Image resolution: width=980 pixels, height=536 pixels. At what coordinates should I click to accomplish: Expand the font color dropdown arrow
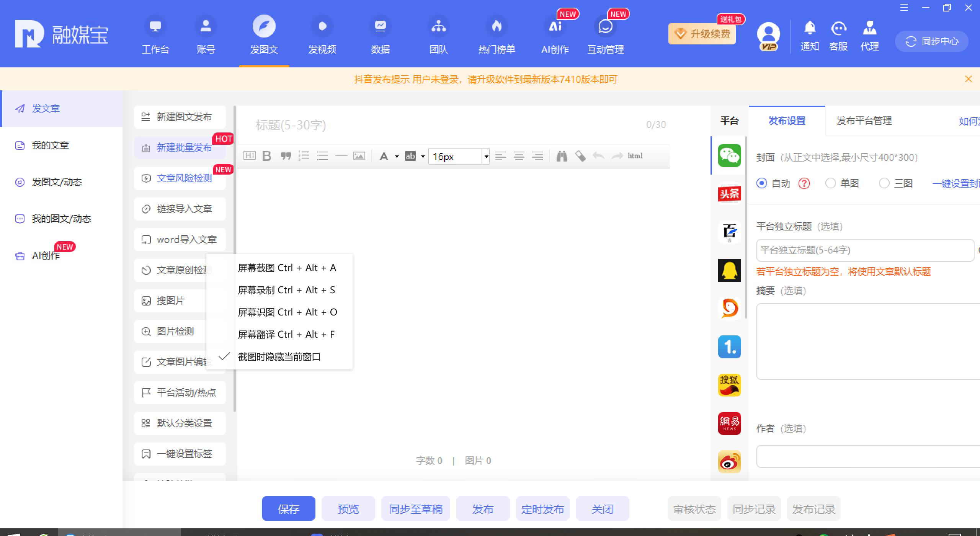pyautogui.click(x=397, y=156)
